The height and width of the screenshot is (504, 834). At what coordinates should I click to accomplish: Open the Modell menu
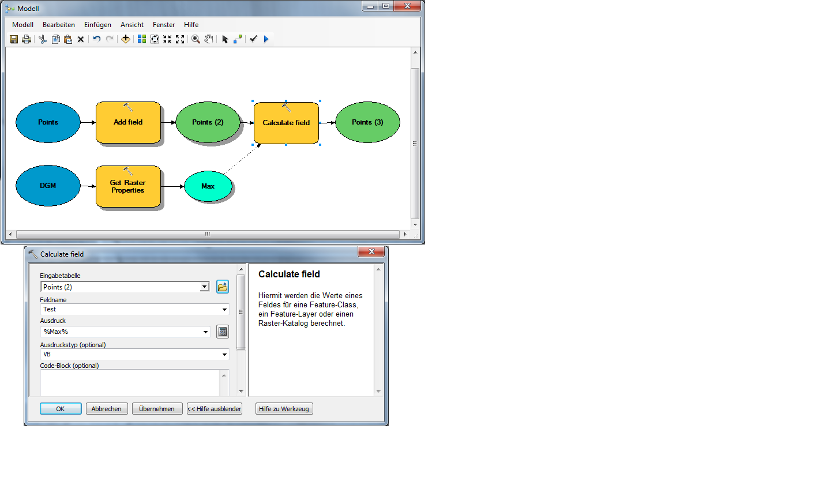pos(22,25)
